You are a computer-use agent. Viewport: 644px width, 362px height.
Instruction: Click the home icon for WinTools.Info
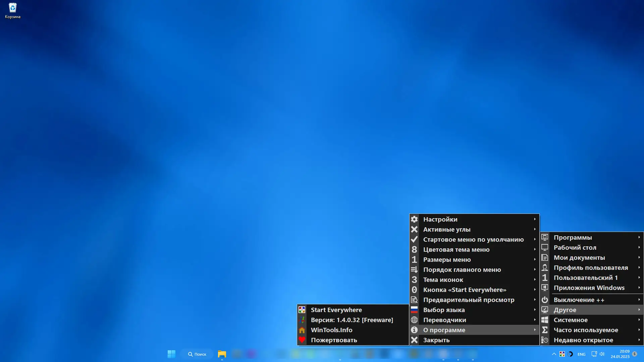[x=302, y=330]
